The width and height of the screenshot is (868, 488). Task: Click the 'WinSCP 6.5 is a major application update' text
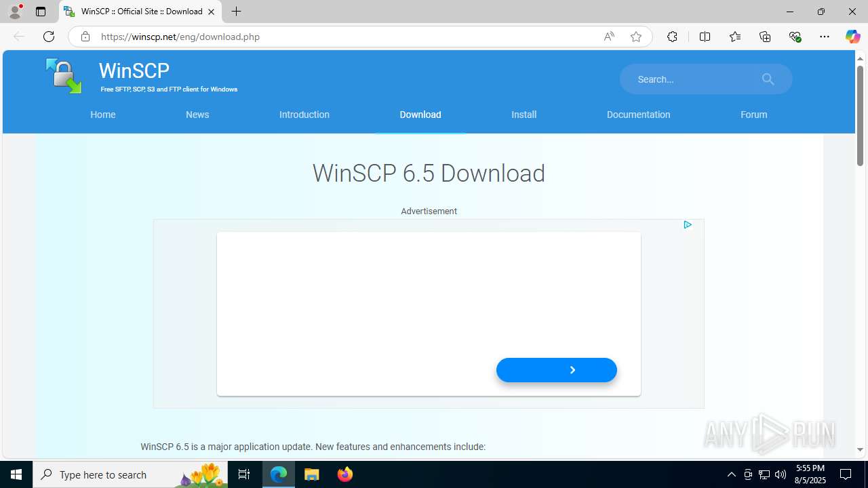pos(226,447)
